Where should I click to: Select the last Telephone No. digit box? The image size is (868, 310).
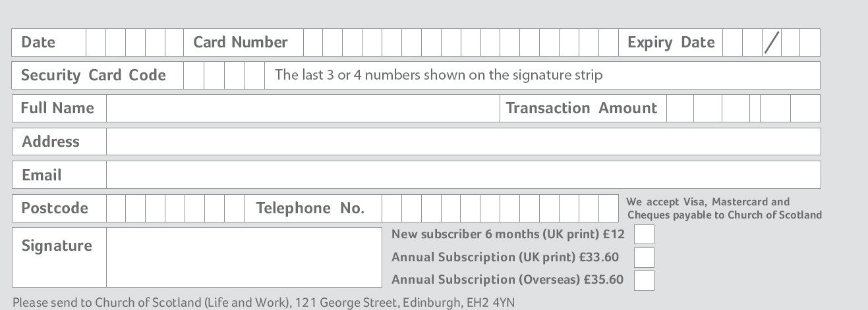pyautogui.click(x=608, y=208)
